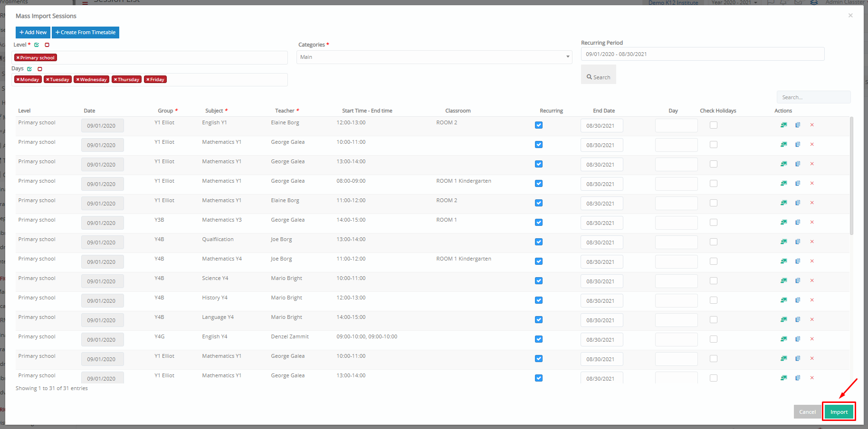Duplicate the History Y4 session row
868x429 pixels.
click(798, 300)
